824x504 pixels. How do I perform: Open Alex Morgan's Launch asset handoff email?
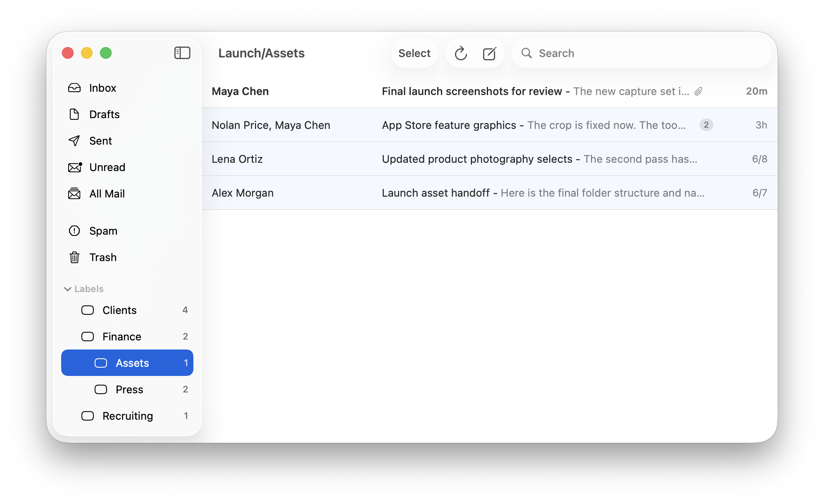pyautogui.click(x=490, y=193)
